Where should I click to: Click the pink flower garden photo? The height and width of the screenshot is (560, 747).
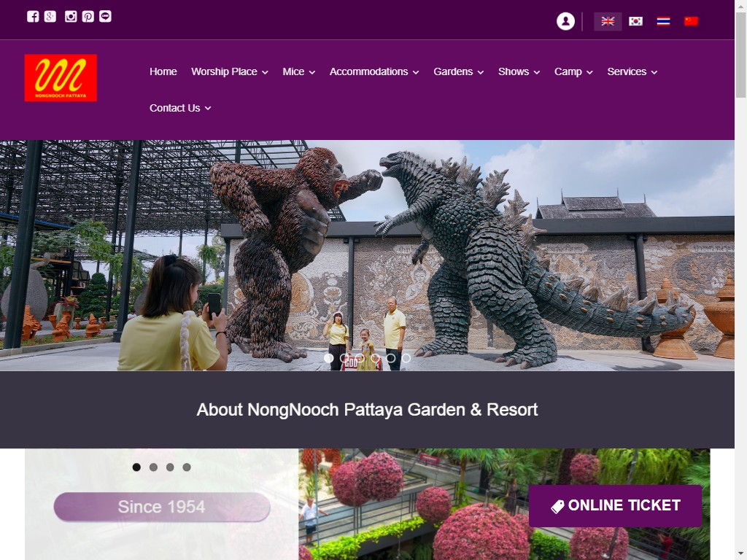(504, 505)
